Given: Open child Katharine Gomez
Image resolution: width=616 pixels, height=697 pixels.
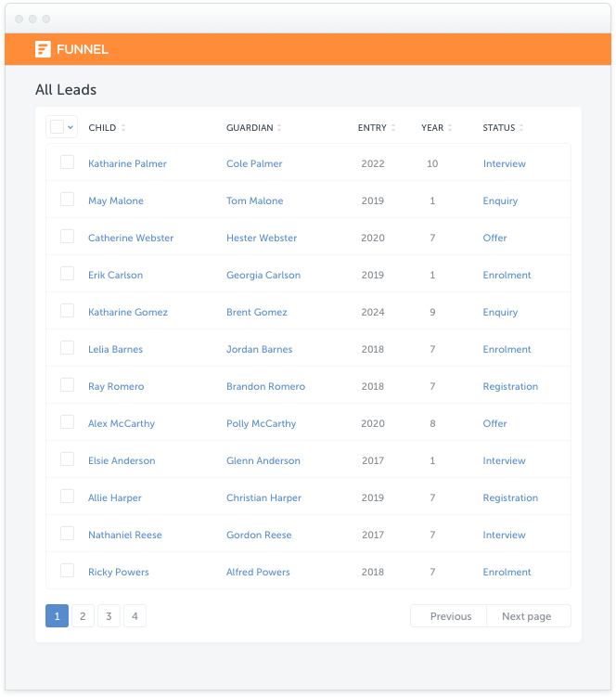Looking at the screenshot, I should click(x=128, y=312).
